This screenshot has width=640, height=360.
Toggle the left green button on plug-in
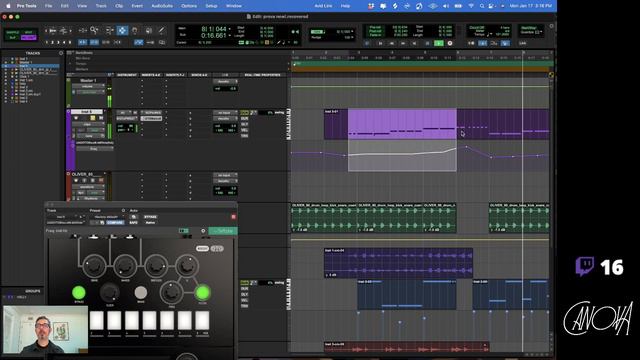pyautogui.click(x=79, y=292)
